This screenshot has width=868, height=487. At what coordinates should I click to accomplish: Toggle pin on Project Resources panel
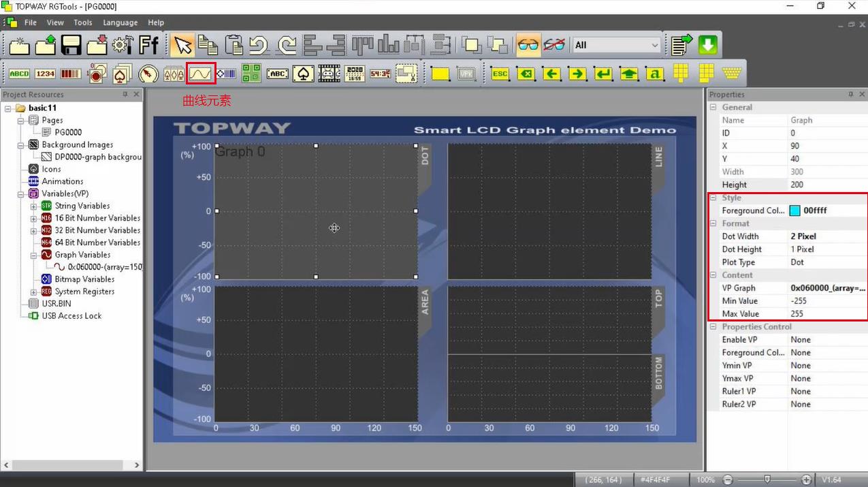[x=125, y=94]
